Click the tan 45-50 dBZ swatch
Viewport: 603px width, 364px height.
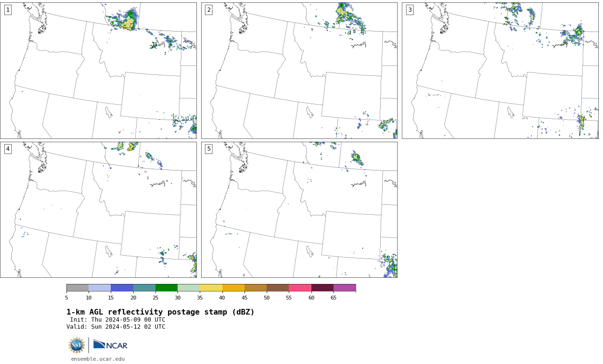255,288
